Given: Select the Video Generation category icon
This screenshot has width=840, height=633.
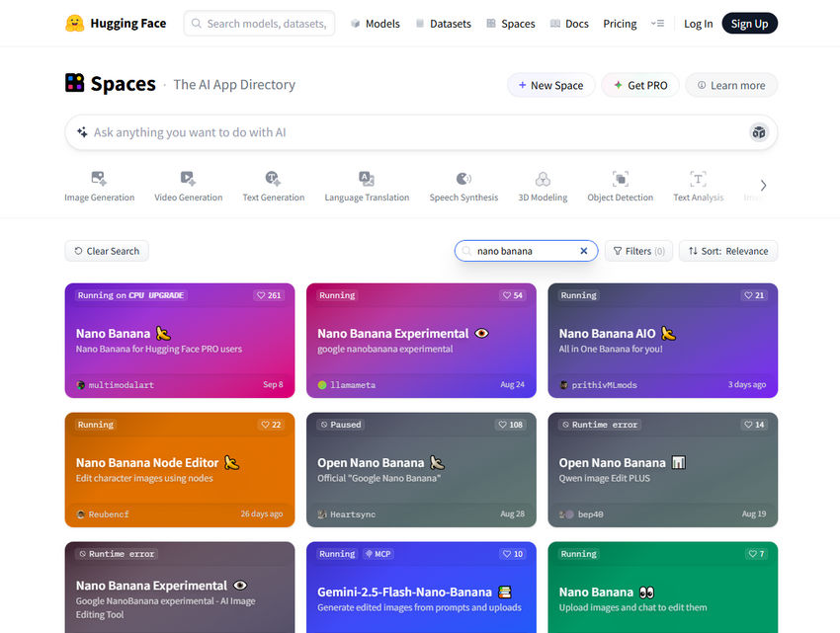Looking at the screenshot, I should pos(188,179).
